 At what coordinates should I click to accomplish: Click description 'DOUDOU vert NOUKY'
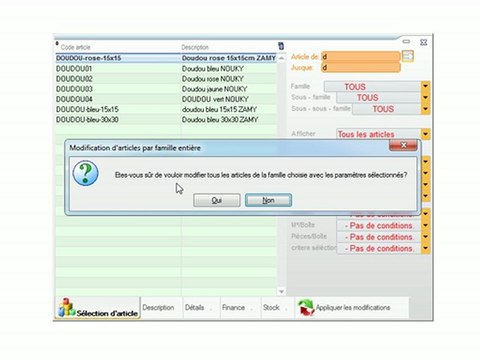(215, 99)
